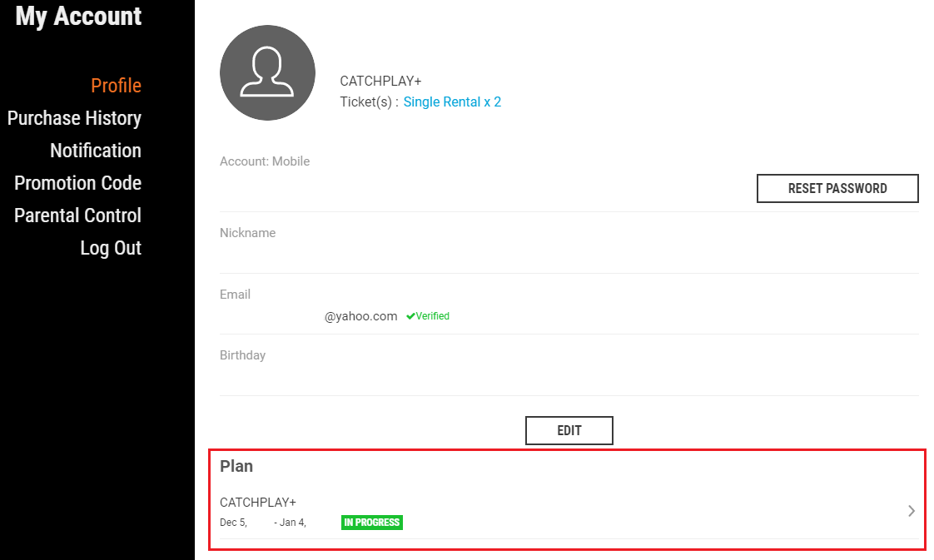The image size is (934, 560).
Task: Click the My Account heading
Action: pos(77,17)
